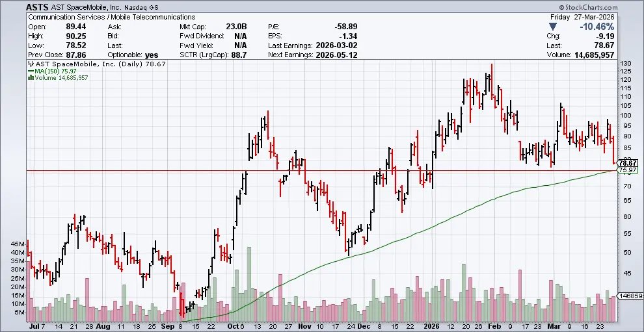
Task: Click the 100 price axis label
Action: (626, 115)
